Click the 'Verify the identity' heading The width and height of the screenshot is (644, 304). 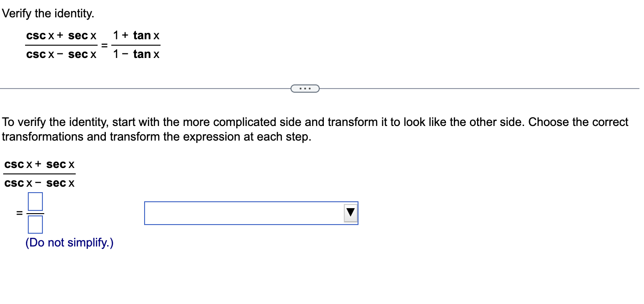pos(48,13)
